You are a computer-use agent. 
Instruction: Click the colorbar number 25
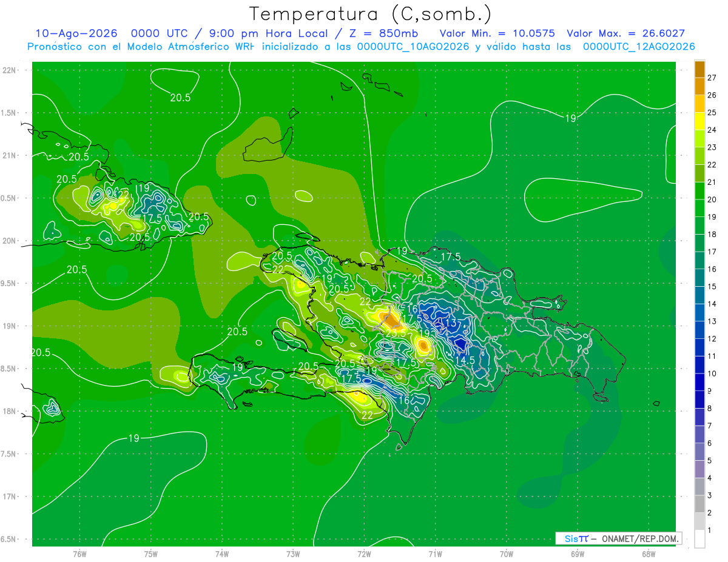(x=712, y=113)
